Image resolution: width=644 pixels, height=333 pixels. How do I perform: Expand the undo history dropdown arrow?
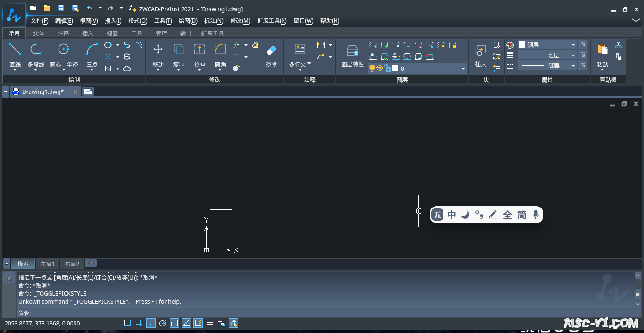point(100,8)
